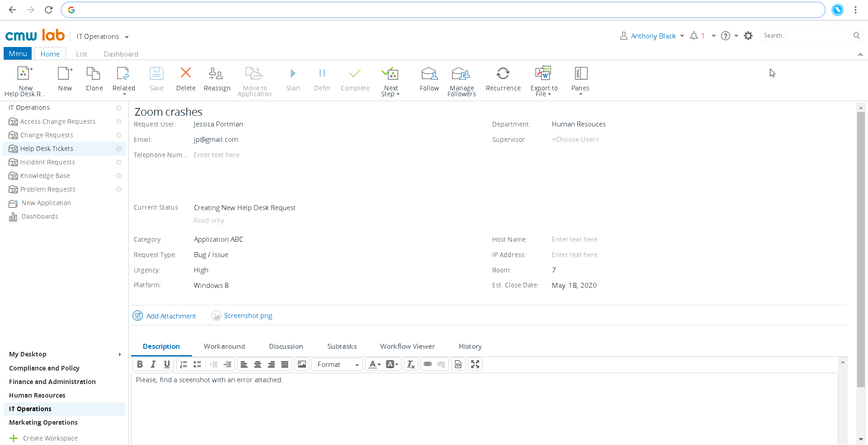Open the Compliance and Policy workspace
This screenshot has width=868, height=445.
44,368
